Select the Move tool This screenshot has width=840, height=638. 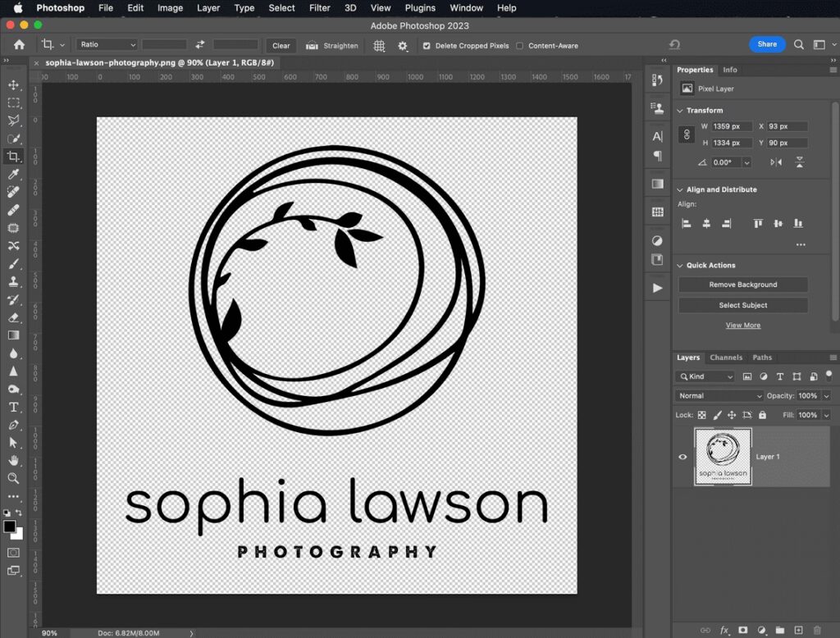(13, 85)
